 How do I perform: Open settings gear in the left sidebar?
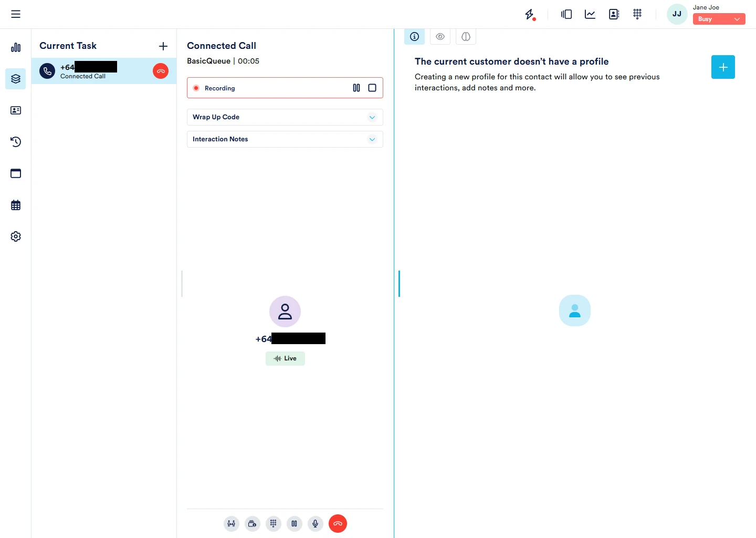pyautogui.click(x=16, y=236)
